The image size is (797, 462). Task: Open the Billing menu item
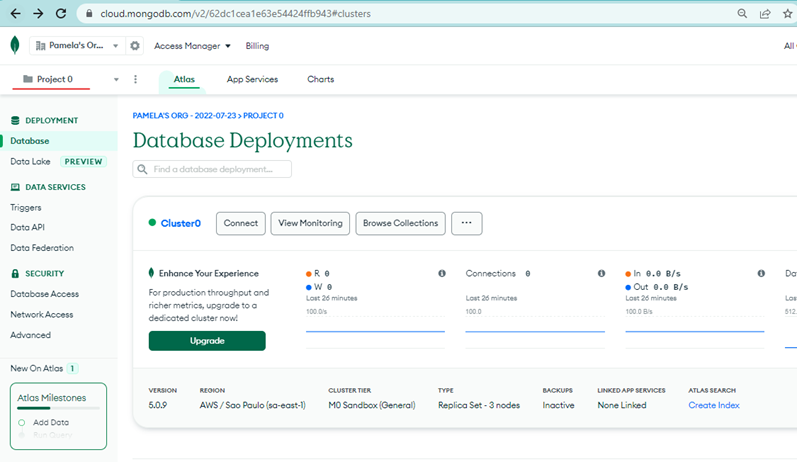(257, 46)
